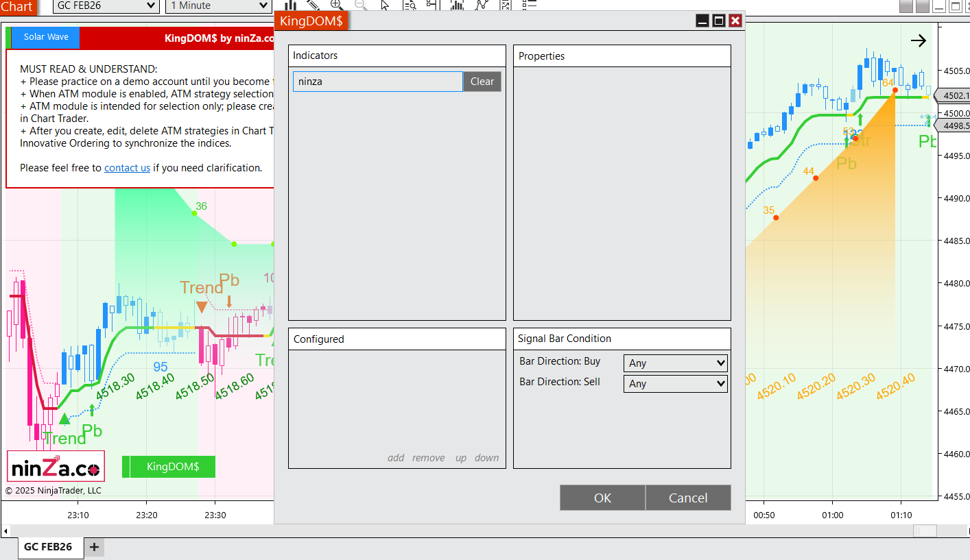Toggle the Solar Wave button

click(45, 37)
